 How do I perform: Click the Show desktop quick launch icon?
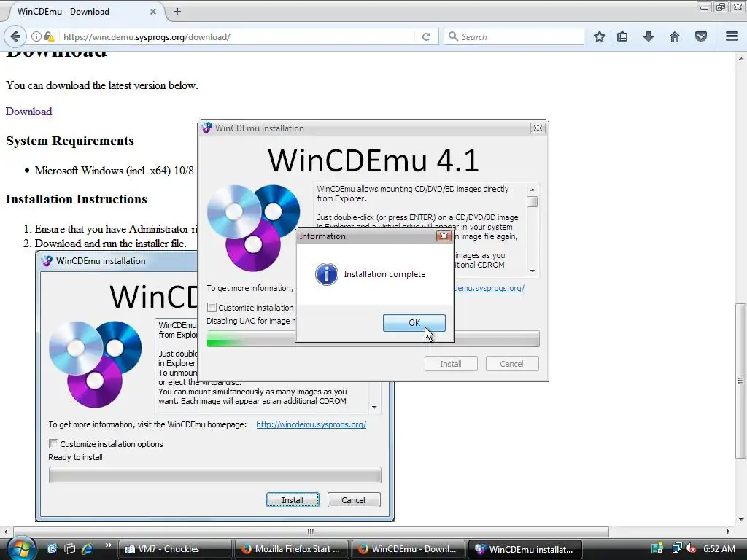(53, 548)
